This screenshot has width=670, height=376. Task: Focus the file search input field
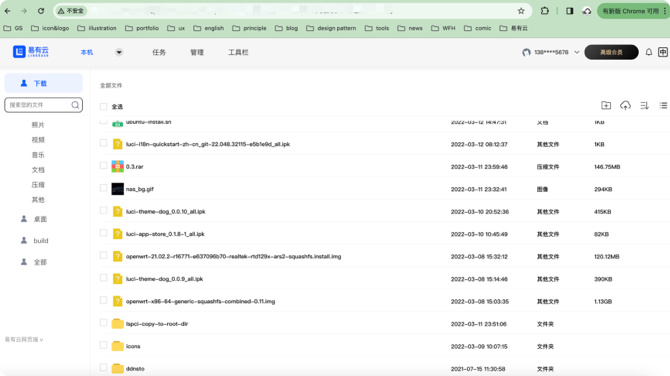39,105
